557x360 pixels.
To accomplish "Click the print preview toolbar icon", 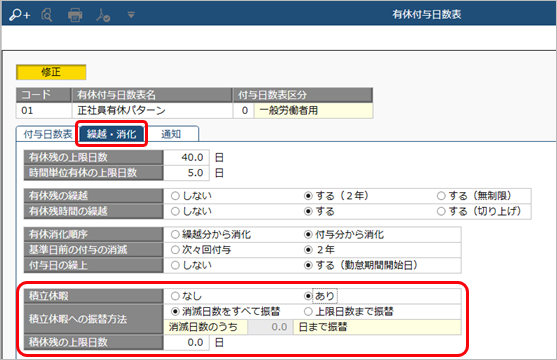I will coord(47,15).
